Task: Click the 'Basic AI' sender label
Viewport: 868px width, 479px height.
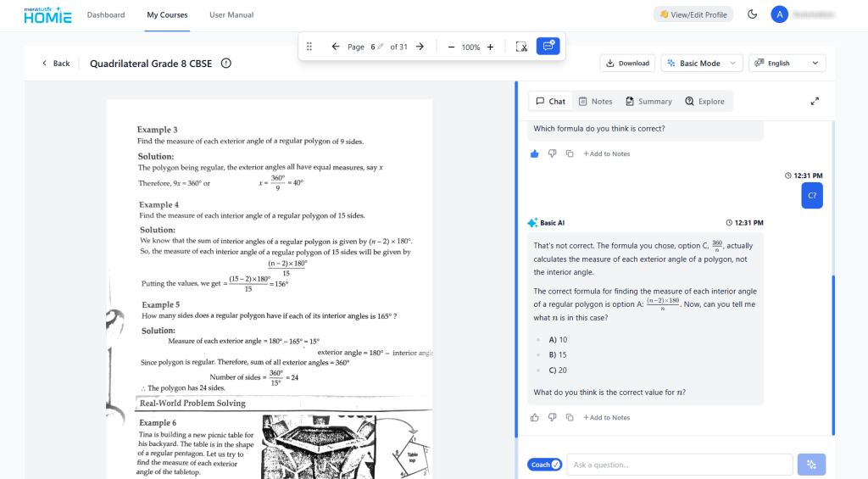Action: click(x=552, y=223)
